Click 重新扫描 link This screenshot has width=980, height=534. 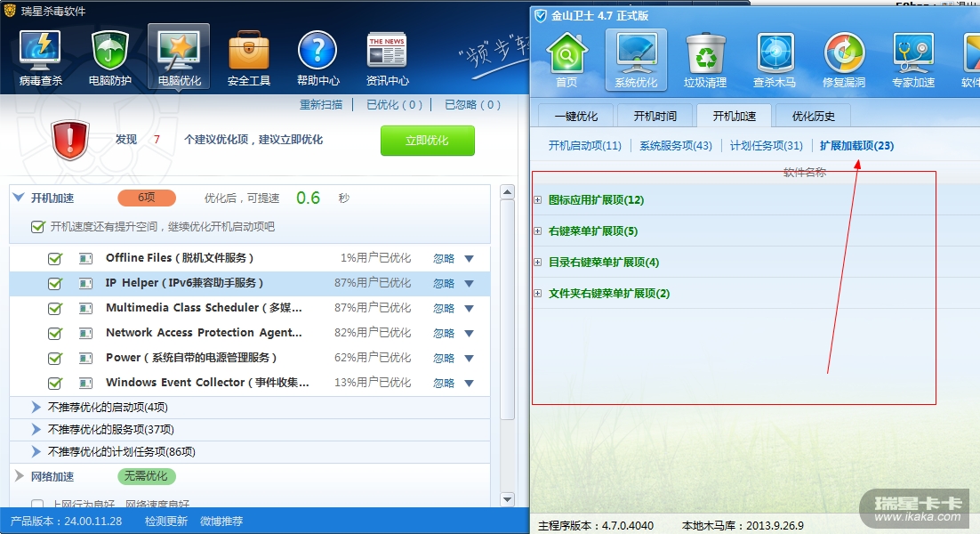(321, 104)
